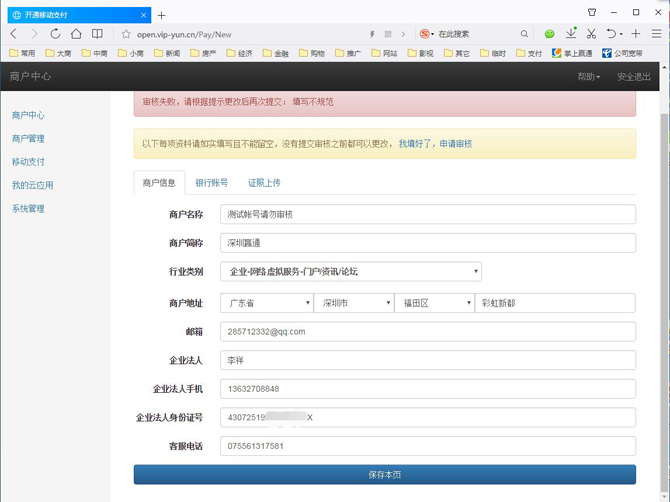Open the 帮助 menu in header
Image resolution: width=670 pixels, height=502 pixels.
click(x=588, y=77)
